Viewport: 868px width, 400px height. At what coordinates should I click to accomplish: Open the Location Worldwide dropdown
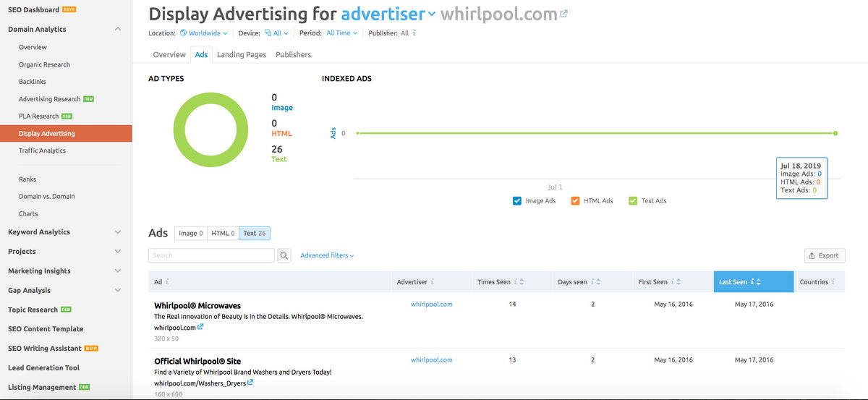click(204, 33)
